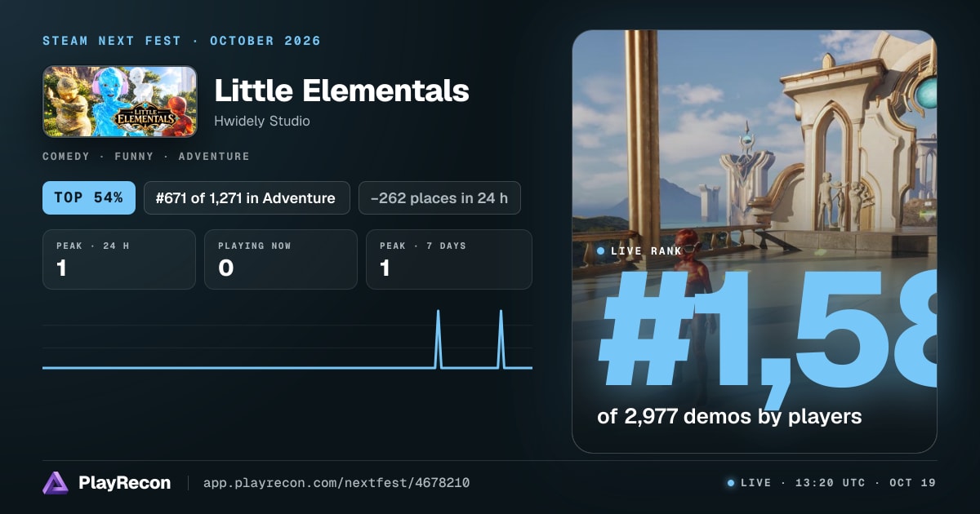Select the TOP 54% badge

point(89,197)
